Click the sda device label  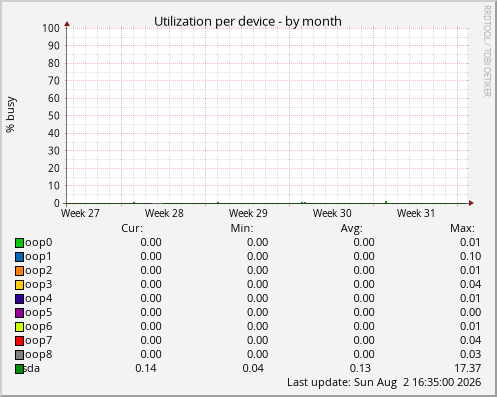tap(32, 368)
